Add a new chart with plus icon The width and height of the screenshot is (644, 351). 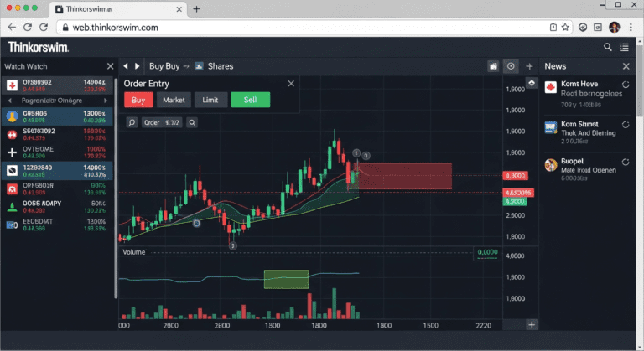click(529, 66)
